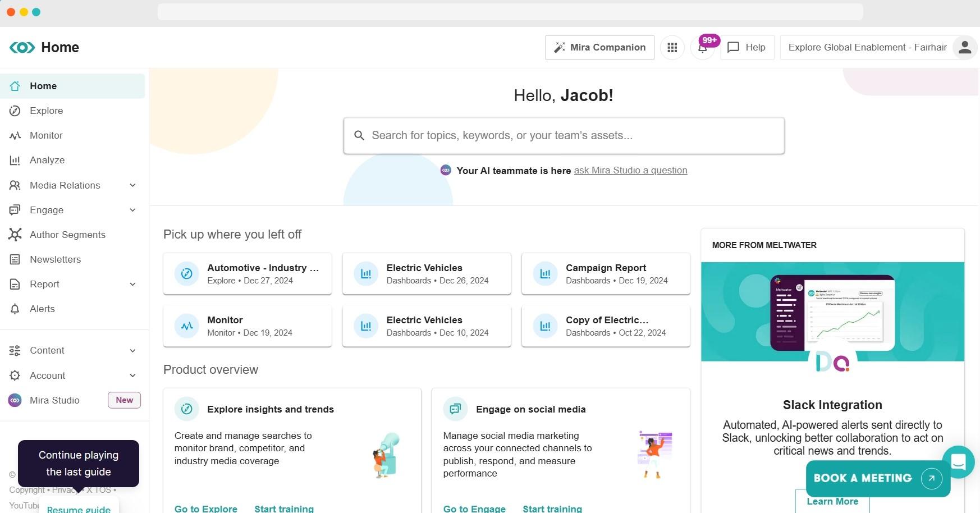This screenshot has height=513, width=980.
Task: Open Explore Global Enablement - Fairhair account switcher
Action: pos(867,48)
